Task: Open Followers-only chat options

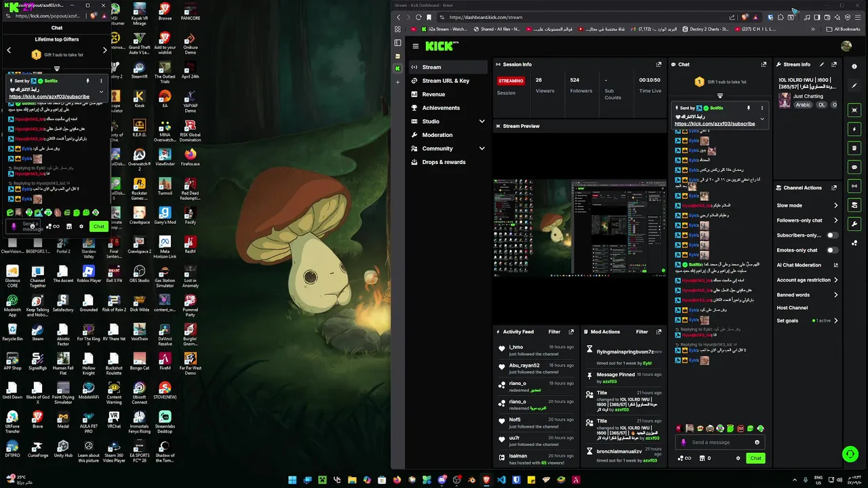Action: (807, 220)
